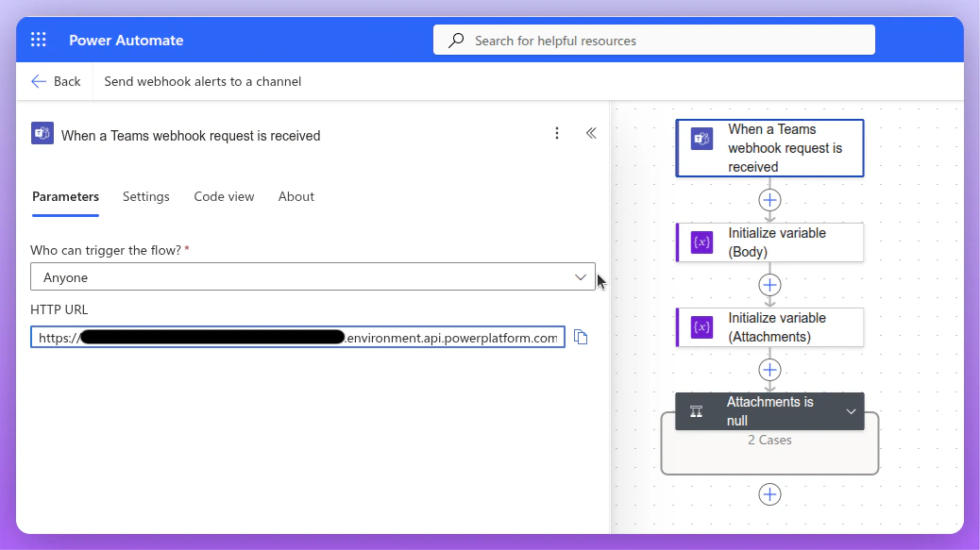Add a step below Initialize variable (Attachments)
The image size is (980, 550).
(x=769, y=370)
